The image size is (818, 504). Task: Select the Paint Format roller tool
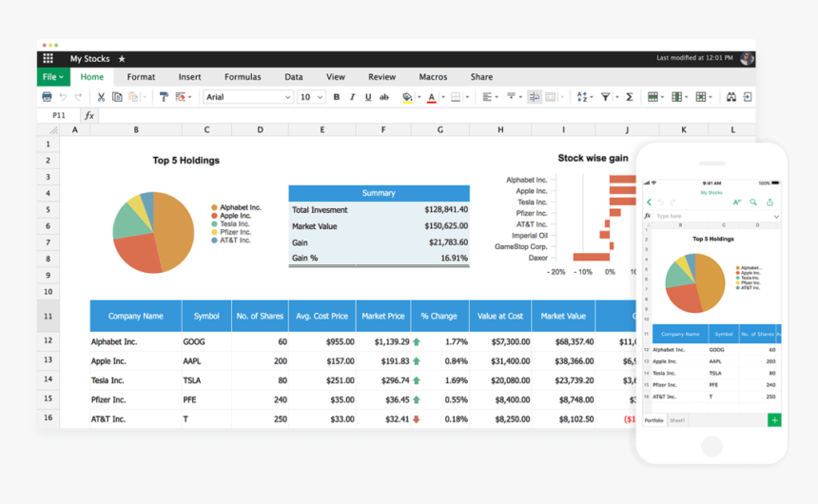click(164, 97)
